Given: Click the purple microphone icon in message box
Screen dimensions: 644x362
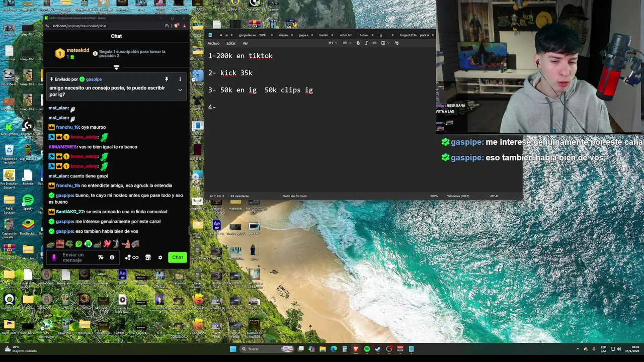Looking at the screenshot, I should (54, 257).
